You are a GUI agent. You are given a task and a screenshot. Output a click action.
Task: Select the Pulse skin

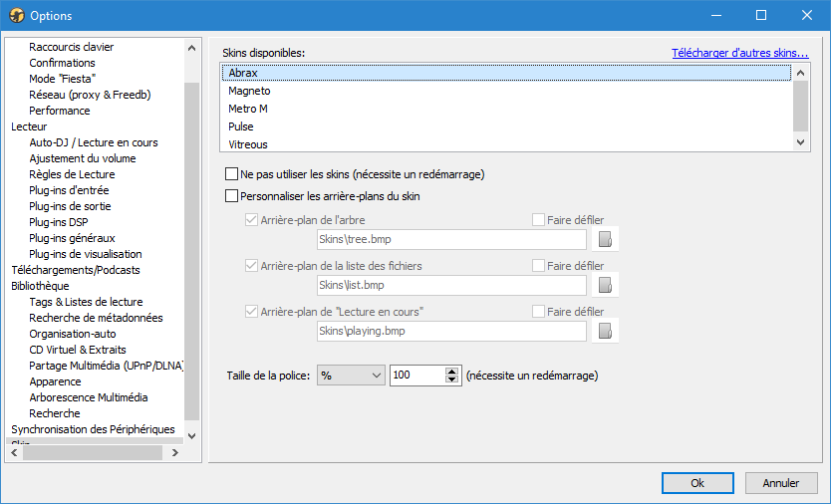coord(241,126)
